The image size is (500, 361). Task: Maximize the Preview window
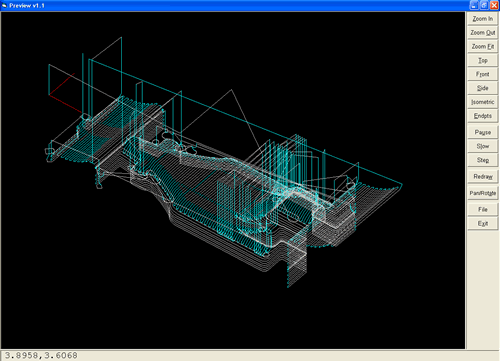coord(484,5)
